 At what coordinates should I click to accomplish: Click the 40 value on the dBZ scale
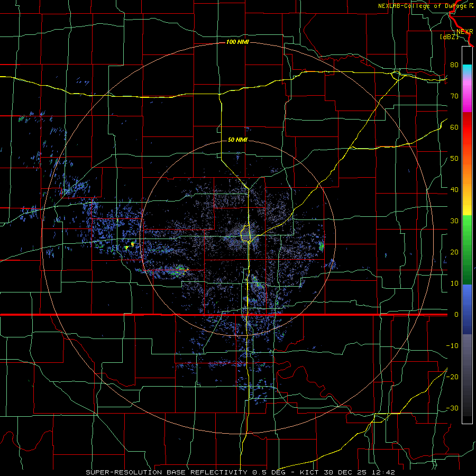(454, 189)
